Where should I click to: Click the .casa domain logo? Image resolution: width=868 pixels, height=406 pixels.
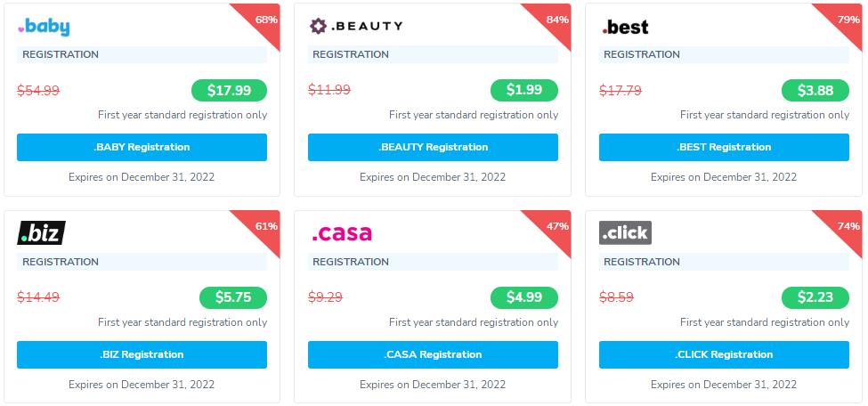point(342,233)
